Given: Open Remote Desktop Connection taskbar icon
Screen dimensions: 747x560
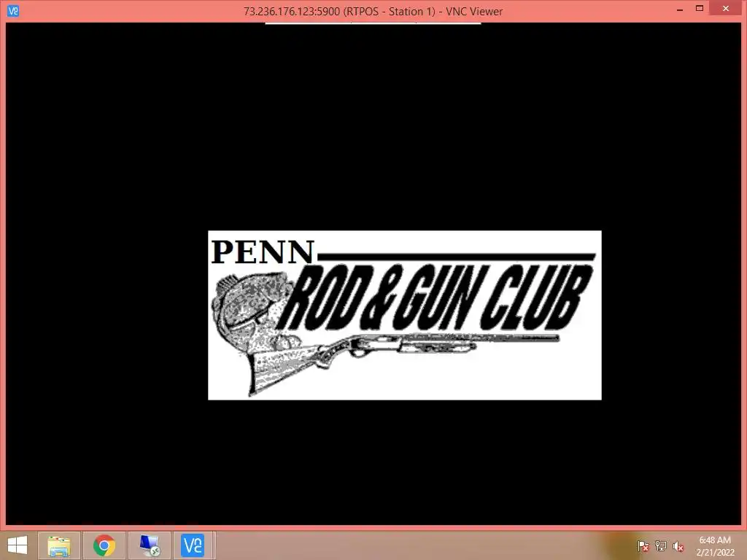Looking at the screenshot, I should tap(149, 545).
